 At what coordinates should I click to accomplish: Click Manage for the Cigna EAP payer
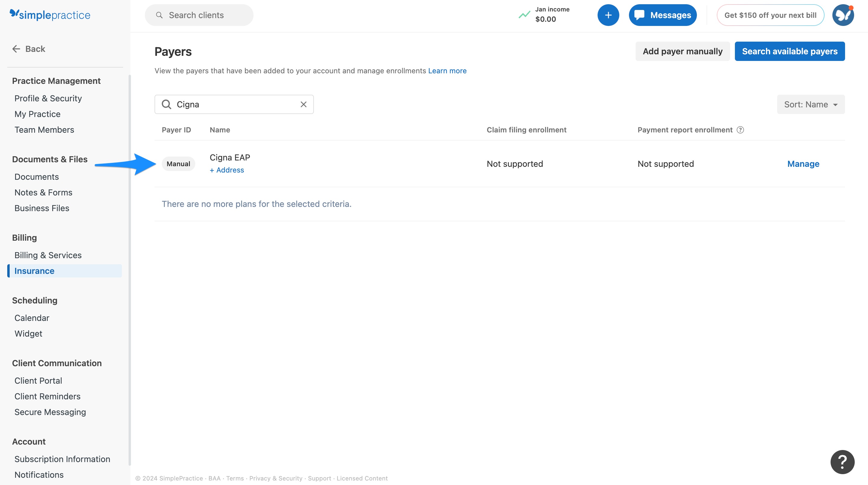(x=803, y=164)
